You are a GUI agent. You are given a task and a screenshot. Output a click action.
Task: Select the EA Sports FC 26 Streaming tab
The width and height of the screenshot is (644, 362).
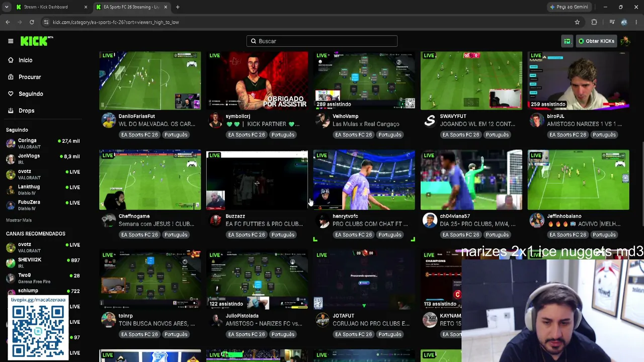(x=131, y=7)
